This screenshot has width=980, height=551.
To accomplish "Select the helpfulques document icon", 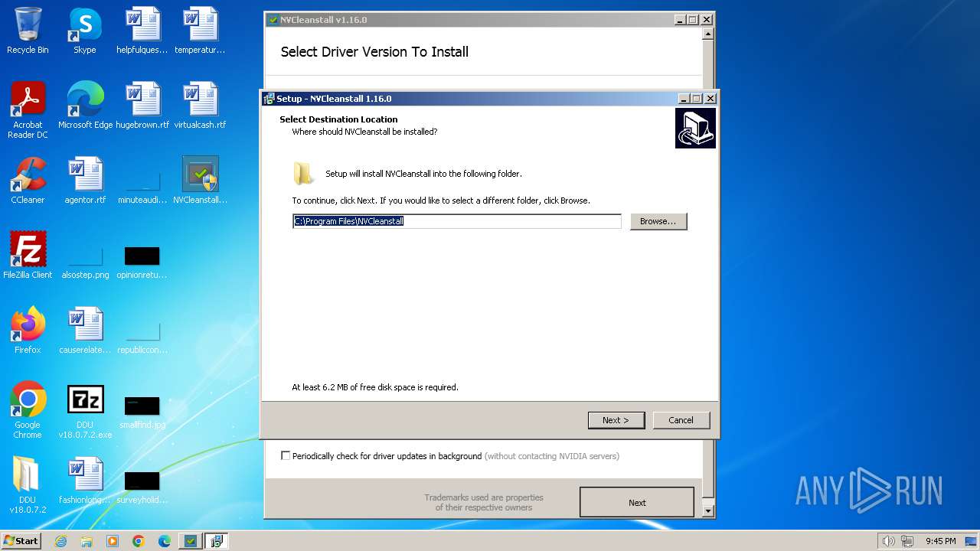I will (142, 31).
